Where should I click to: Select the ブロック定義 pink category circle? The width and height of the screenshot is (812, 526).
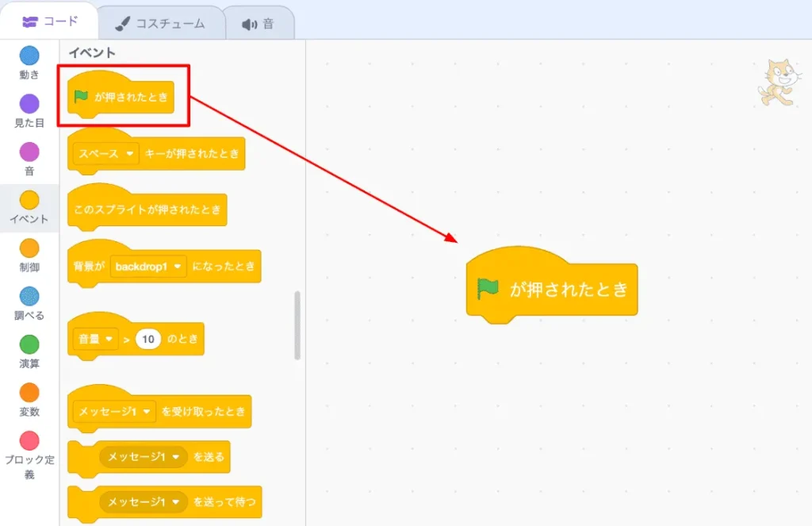[29, 440]
